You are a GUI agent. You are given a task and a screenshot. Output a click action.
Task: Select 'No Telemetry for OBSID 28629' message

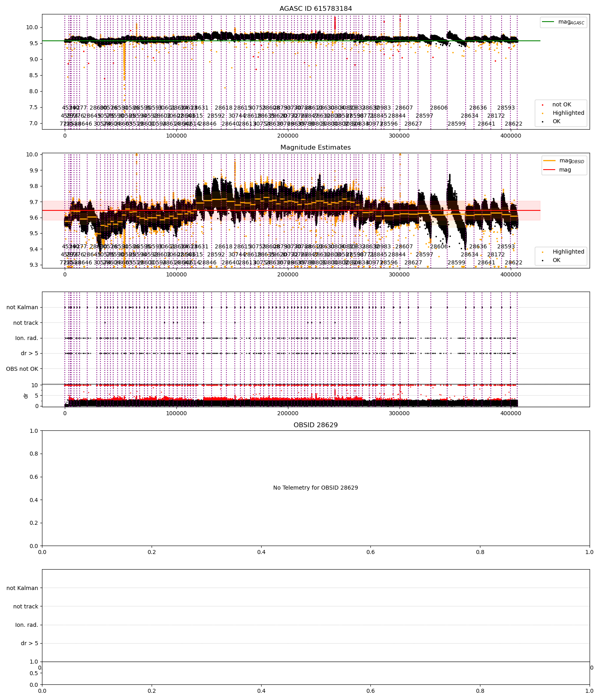point(316,488)
